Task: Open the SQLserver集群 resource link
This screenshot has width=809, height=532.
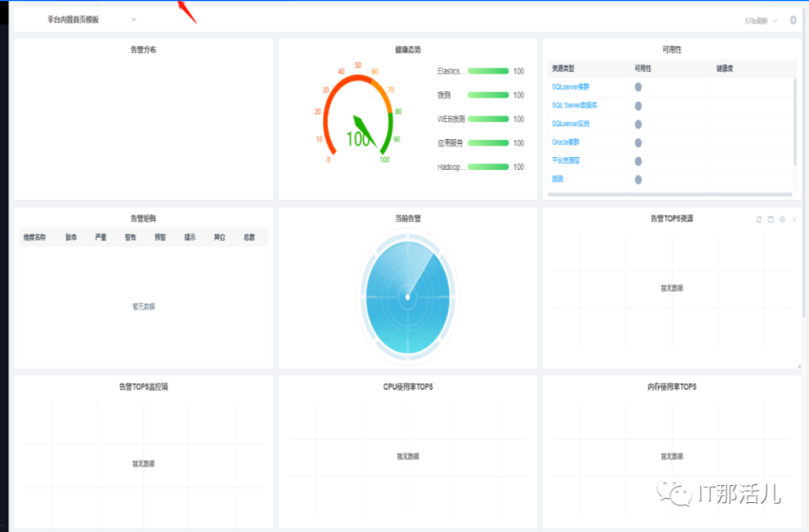Action: (x=570, y=87)
